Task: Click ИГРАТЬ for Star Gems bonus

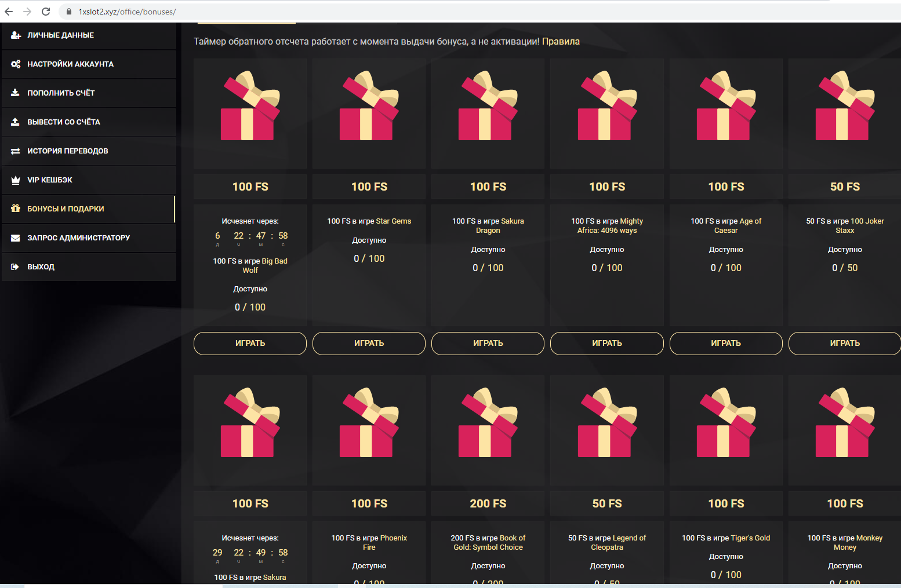Action: click(x=369, y=344)
